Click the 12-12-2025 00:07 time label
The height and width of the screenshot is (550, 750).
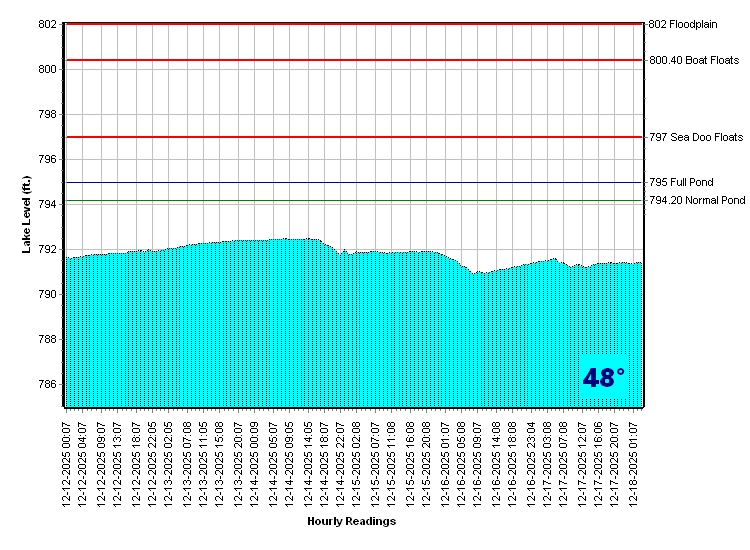pos(67,462)
